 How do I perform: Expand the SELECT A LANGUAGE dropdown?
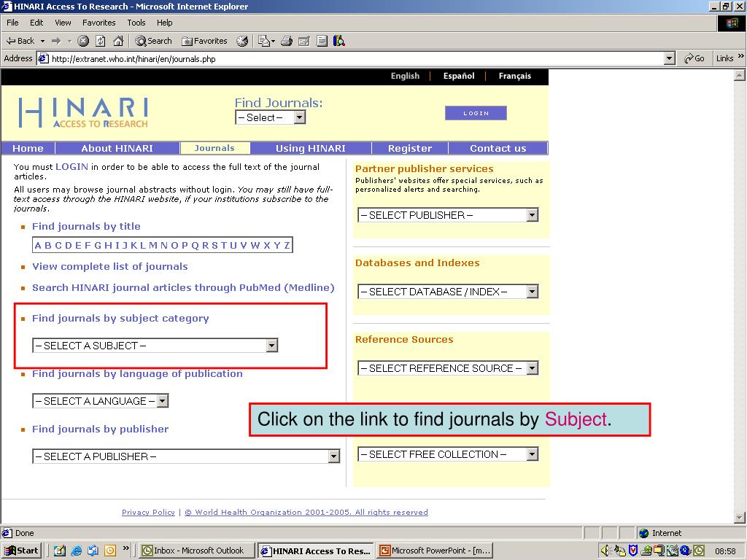(100, 401)
